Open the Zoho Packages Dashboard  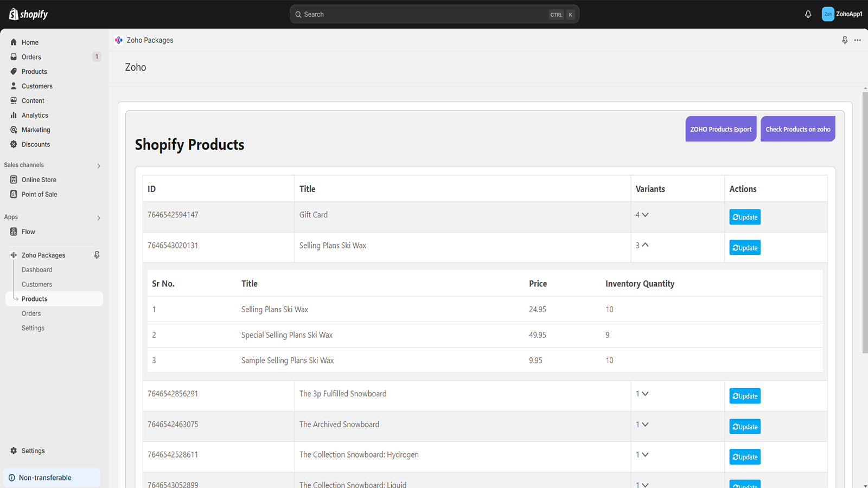click(x=36, y=269)
